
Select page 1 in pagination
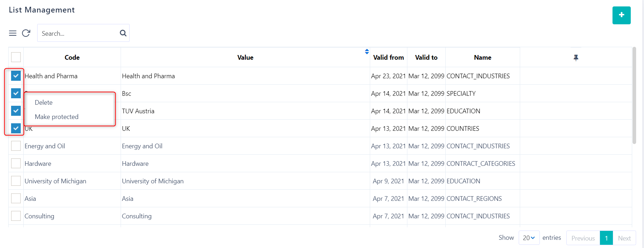[606, 238]
